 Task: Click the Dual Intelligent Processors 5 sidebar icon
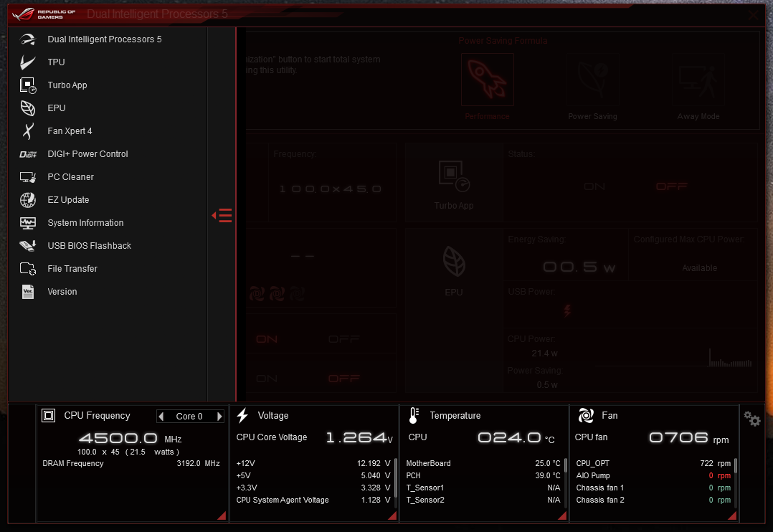(x=28, y=39)
